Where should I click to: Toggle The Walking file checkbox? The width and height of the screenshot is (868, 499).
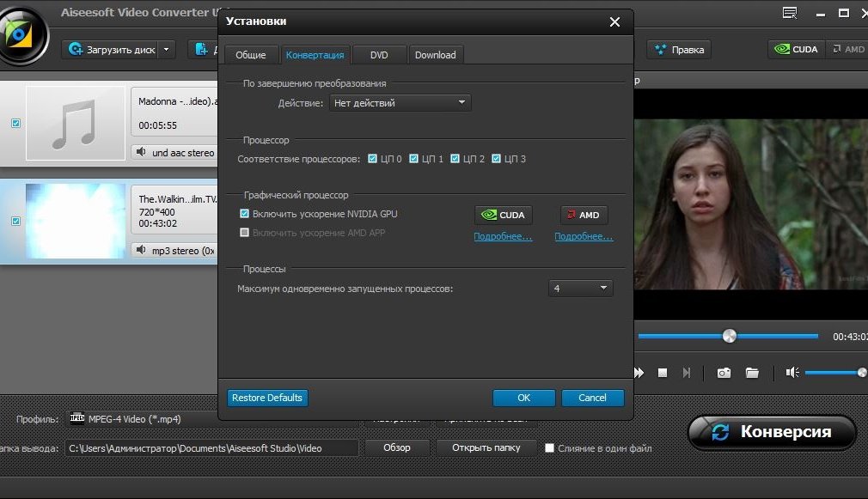16,221
